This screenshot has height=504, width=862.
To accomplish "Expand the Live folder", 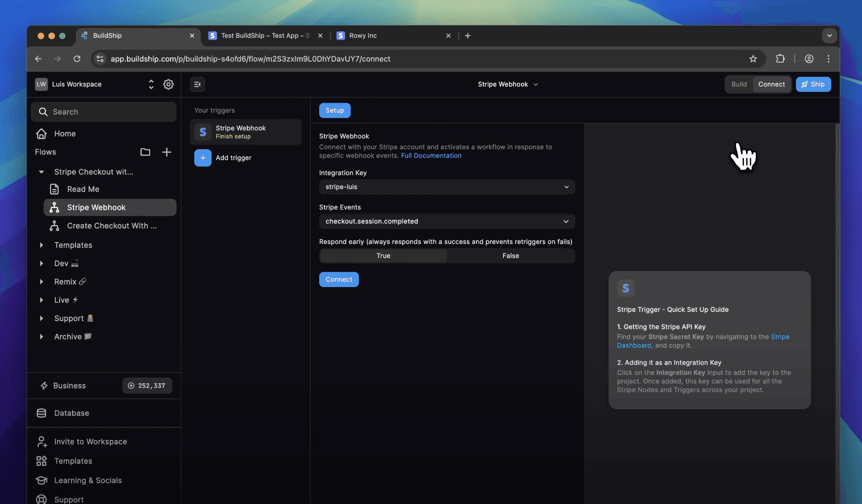I will pyautogui.click(x=41, y=300).
